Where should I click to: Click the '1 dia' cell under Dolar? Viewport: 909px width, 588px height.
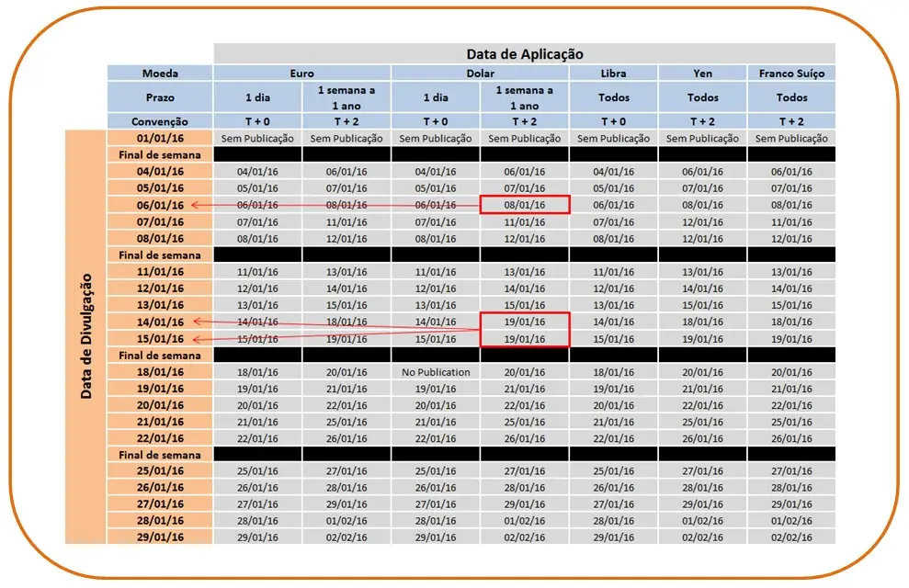tap(436, 97)
